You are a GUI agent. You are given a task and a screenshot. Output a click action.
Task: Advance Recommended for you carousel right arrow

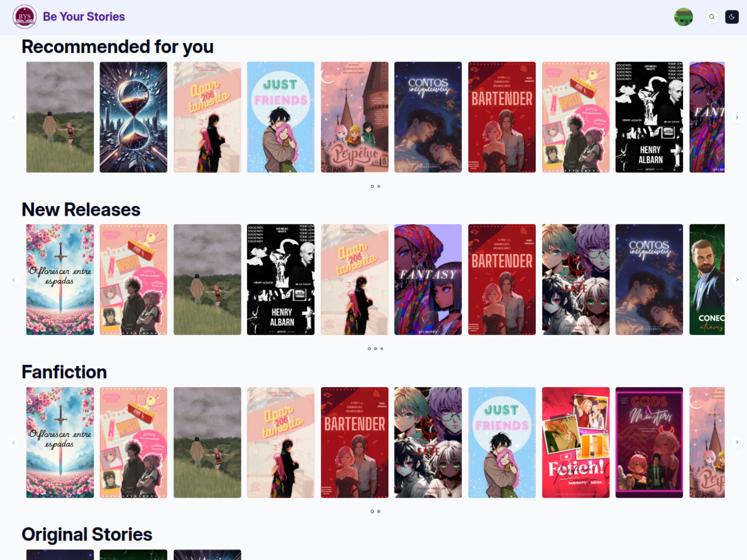[x=737, y=117]
